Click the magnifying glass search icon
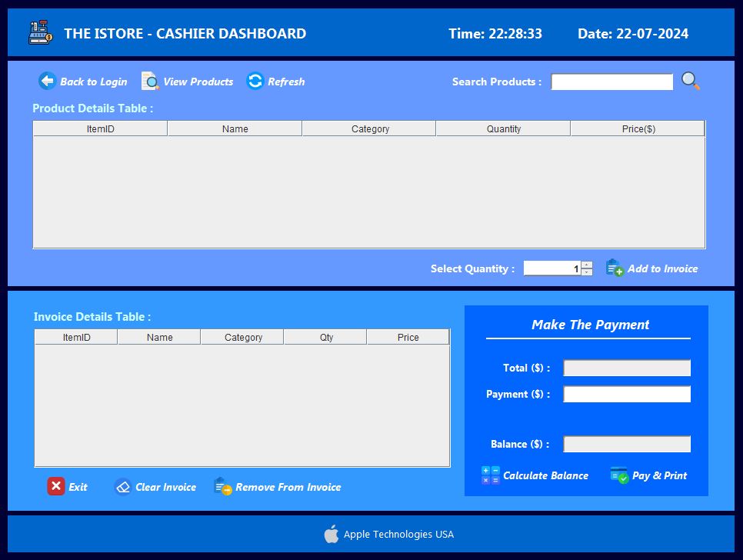Image resolution: width=743 pixels, height=560 pixels. coord(690,81)
